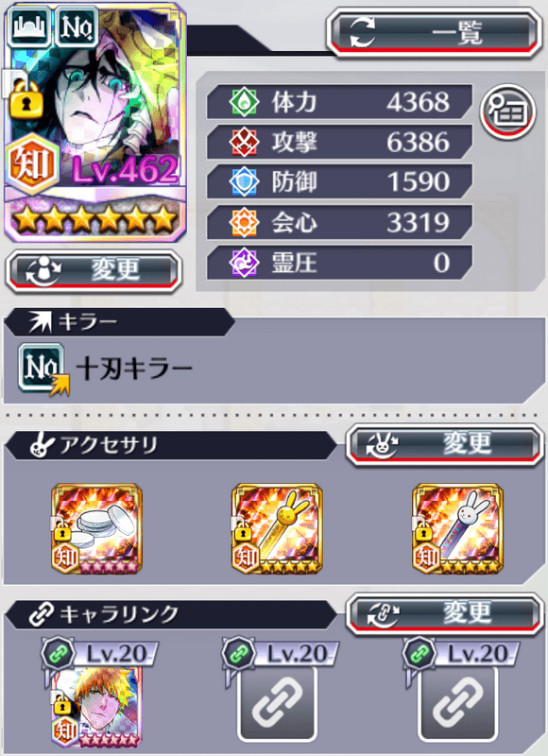
Task: Click the first link slot Lv.20 badge
Action: 100,653
